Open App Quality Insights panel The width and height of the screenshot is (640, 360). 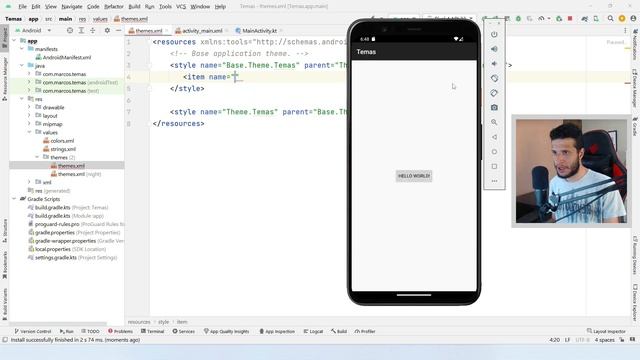click(x=226, y=331)
